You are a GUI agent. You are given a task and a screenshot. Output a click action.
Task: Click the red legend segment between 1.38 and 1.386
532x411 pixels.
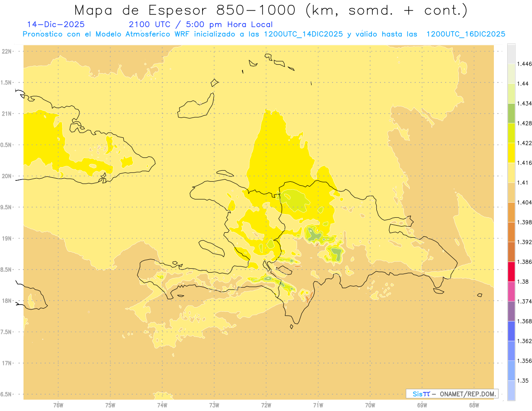click(511, 271)
